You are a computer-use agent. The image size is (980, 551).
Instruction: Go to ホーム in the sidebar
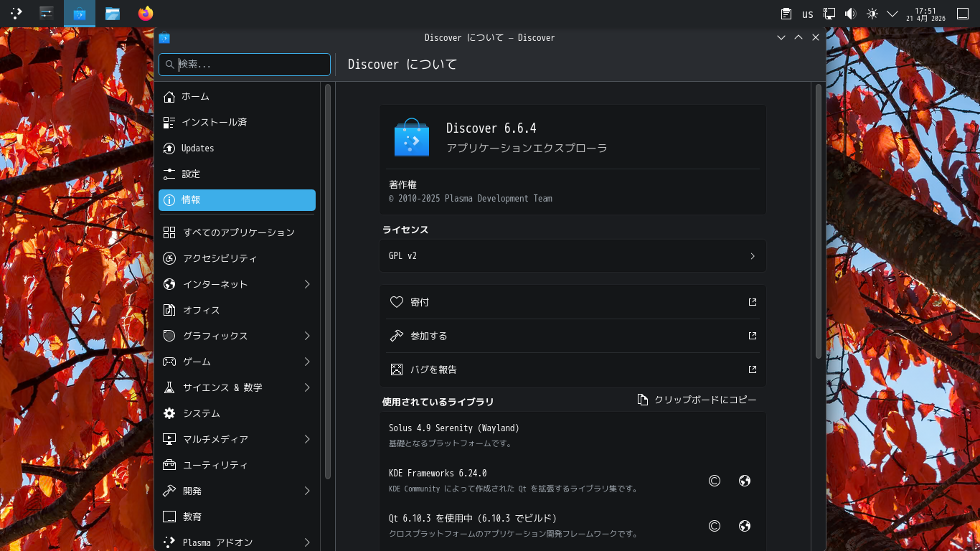237,97
